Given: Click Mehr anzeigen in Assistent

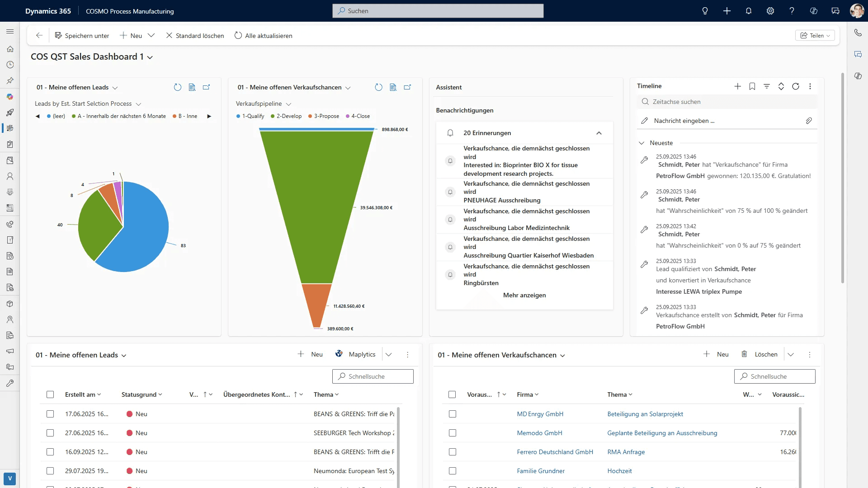Looking at the screenshot, I should pos(524,295).
